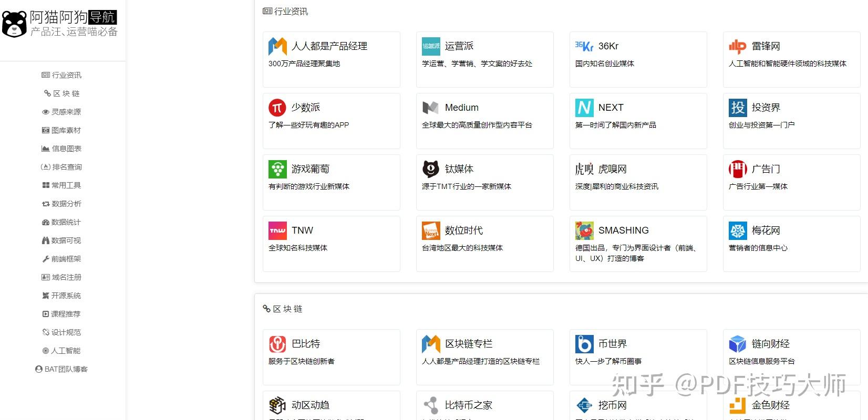This screenshot has width=868, height=420.
Task: Open 数据统计 in the sidebar
Action: click(61, 222)
